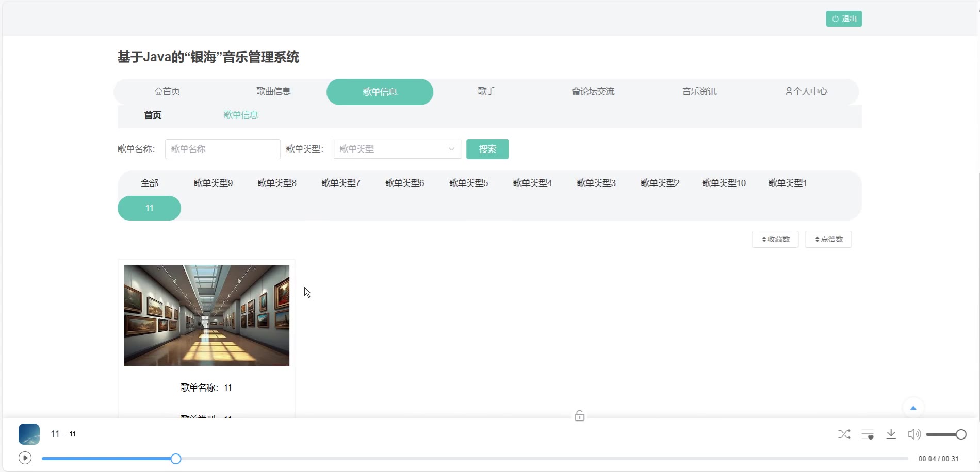This screenshot has height=472, width=980.
Task: Mute the player volume speaker icon
Action: [913, 434]
